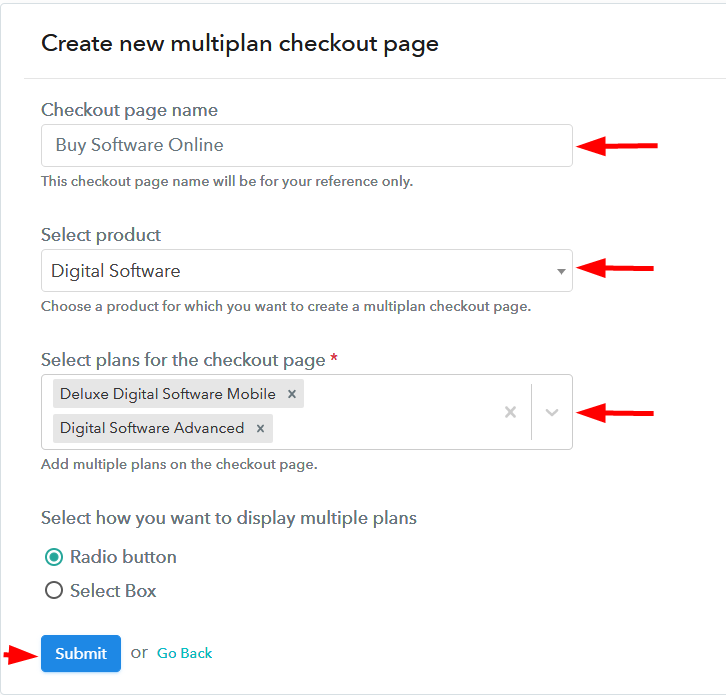726x695 pixels.
Task: Click the red arrow pointing at Submit
Action: click(x=17, y=655)
